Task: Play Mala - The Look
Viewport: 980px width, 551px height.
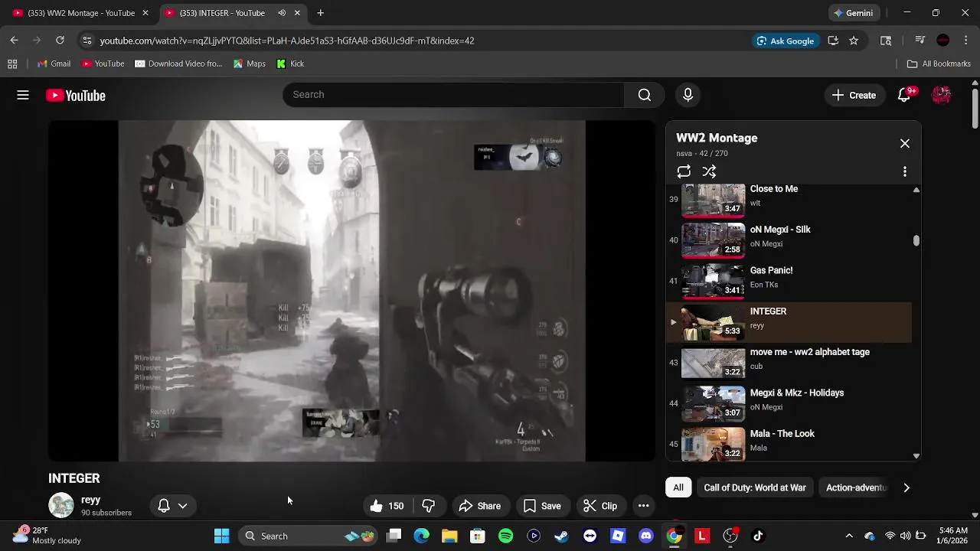Action: click(x=789, y=443)
